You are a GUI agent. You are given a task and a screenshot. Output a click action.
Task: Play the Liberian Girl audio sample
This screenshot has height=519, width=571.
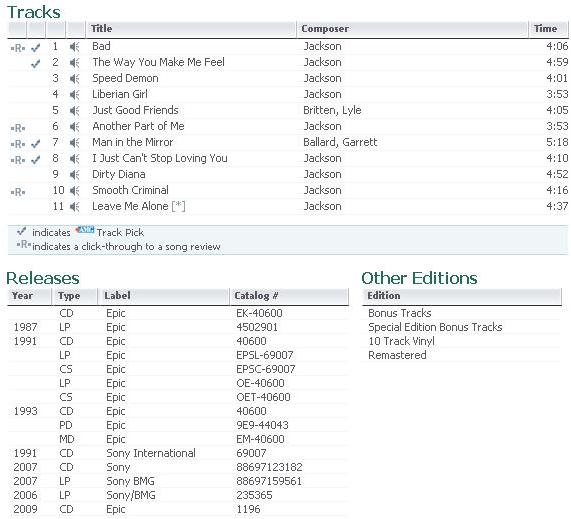[75, 95]
